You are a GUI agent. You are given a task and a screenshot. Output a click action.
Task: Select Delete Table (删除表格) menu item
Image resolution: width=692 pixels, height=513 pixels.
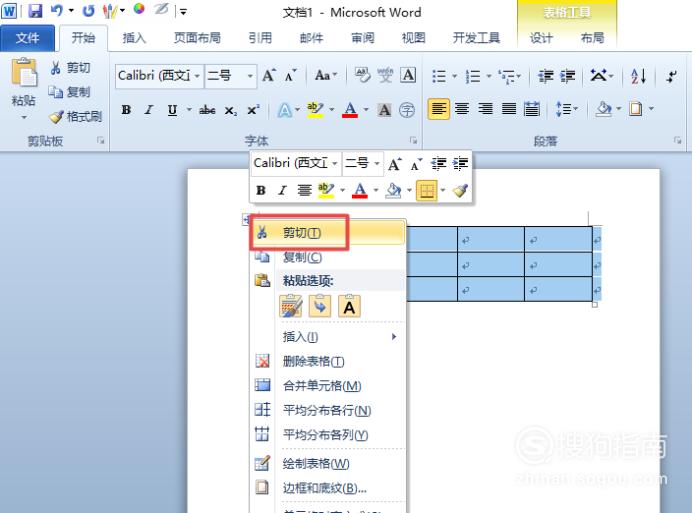pos(327,362)
